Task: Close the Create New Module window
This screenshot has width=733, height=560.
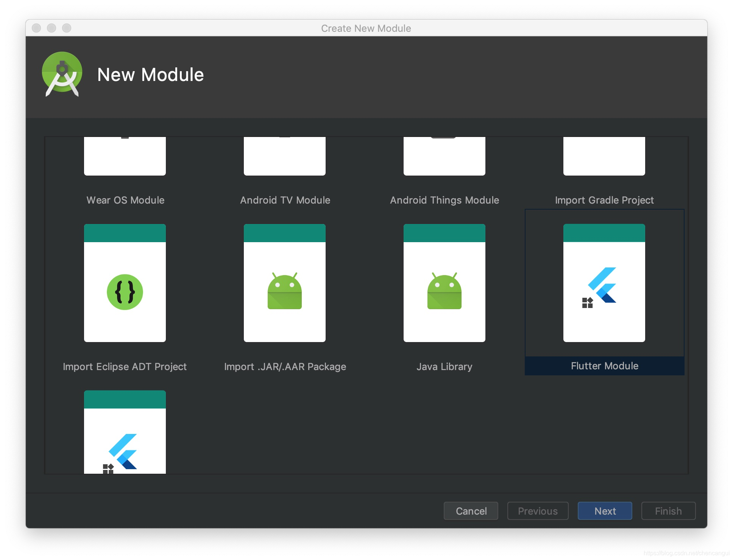Action: [36, 28]
